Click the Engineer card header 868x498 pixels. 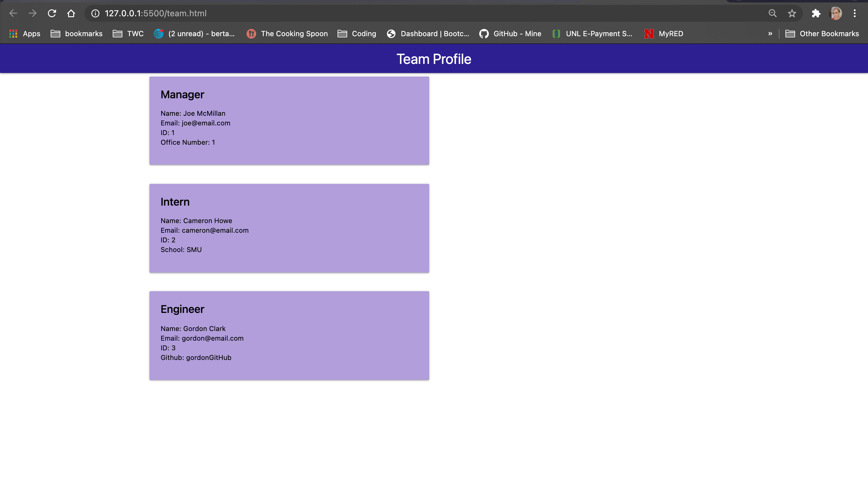[182, 308]
